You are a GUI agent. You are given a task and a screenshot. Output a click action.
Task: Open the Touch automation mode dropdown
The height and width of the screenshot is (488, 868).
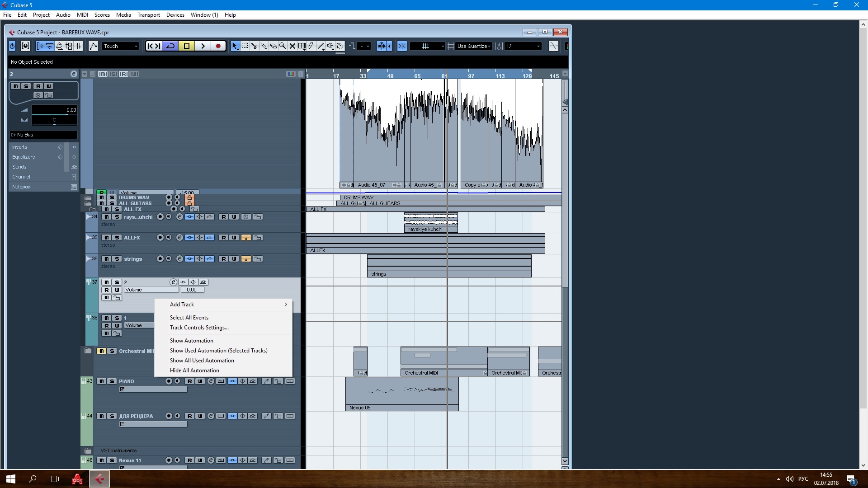pyautogui.click(x=120, y=46)
